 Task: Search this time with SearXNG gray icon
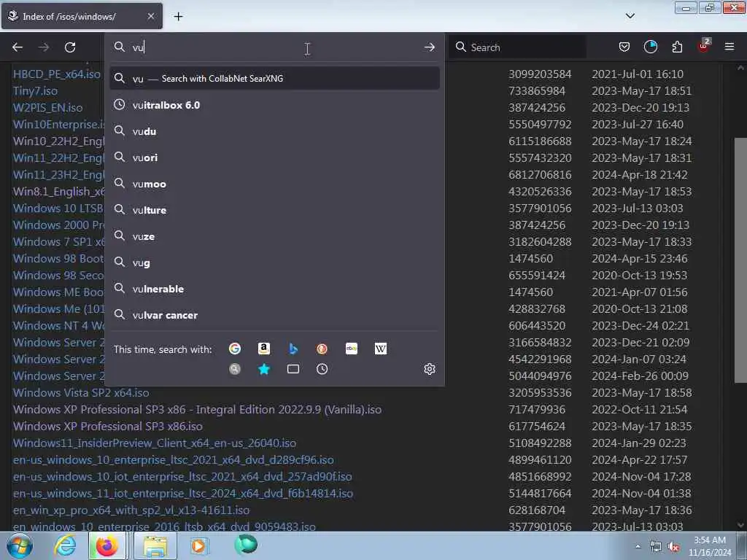(x=234, y=369)
